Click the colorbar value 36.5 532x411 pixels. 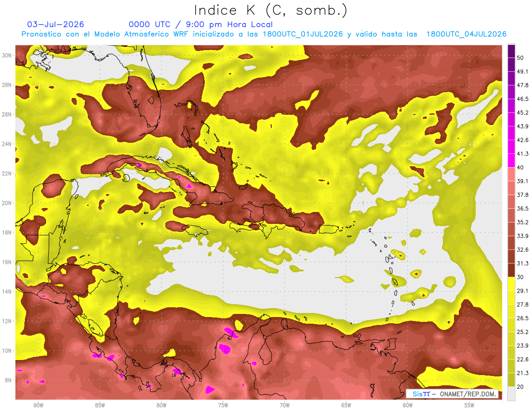coord(522,208)
